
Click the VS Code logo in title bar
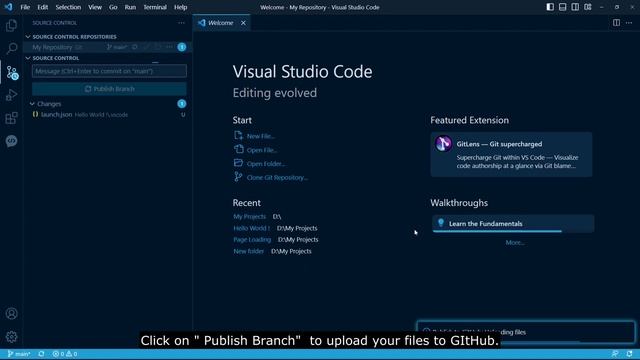[x=9, y=7]
